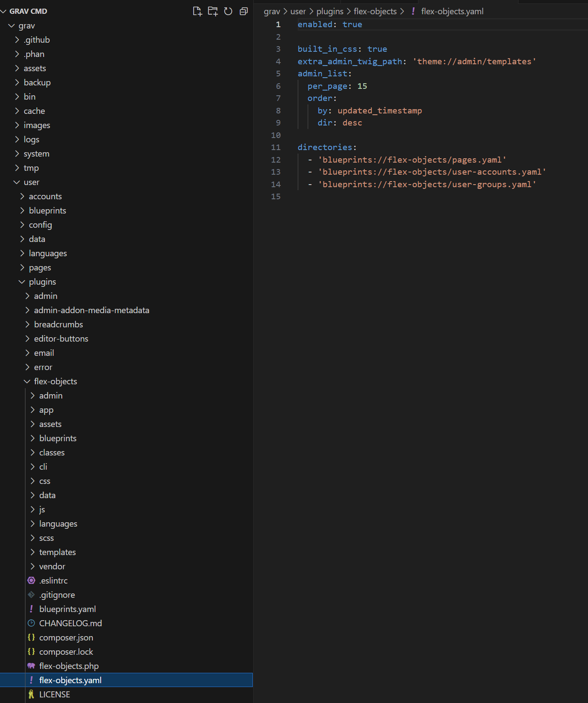The height and width of the screenshot is (703, 588).
Task: Collapse the grav root folder
Action: [12, 26]
